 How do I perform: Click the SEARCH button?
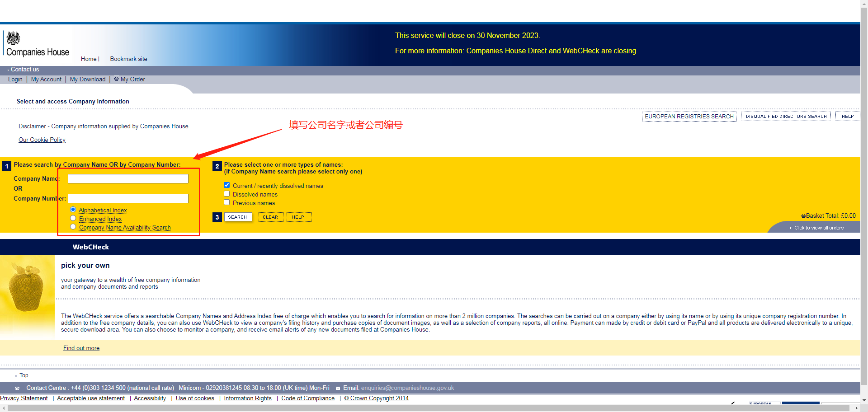click(x=237, y=217)
